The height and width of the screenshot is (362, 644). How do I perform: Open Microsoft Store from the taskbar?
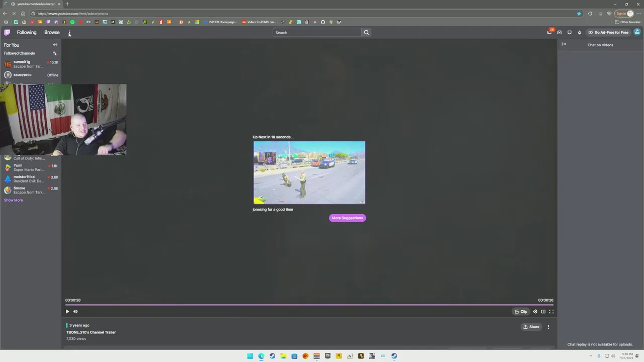click(x=294, y=356)
